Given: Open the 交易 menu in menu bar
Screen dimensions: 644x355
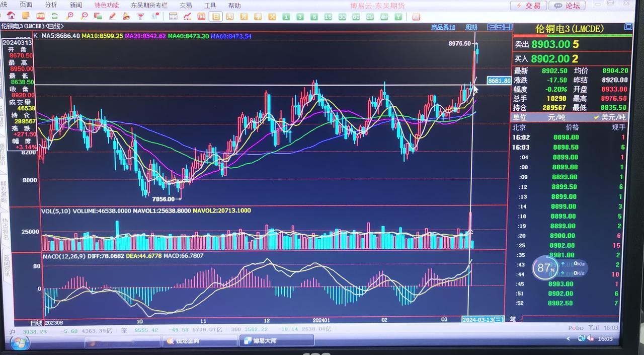Looking at the screenshot, I should pyautogui.click(x=186, y=6).
